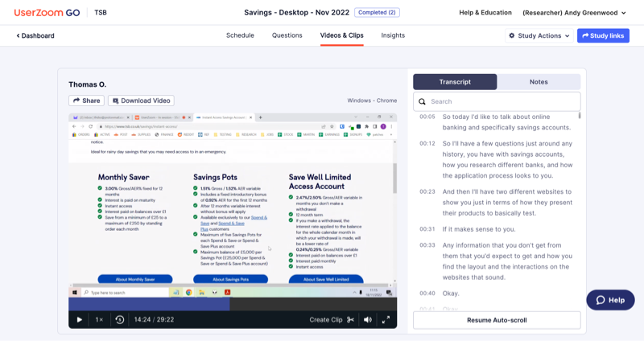Jump to transcript timestamp 00:31
644x341 pixels.
[x=427, y=229]
